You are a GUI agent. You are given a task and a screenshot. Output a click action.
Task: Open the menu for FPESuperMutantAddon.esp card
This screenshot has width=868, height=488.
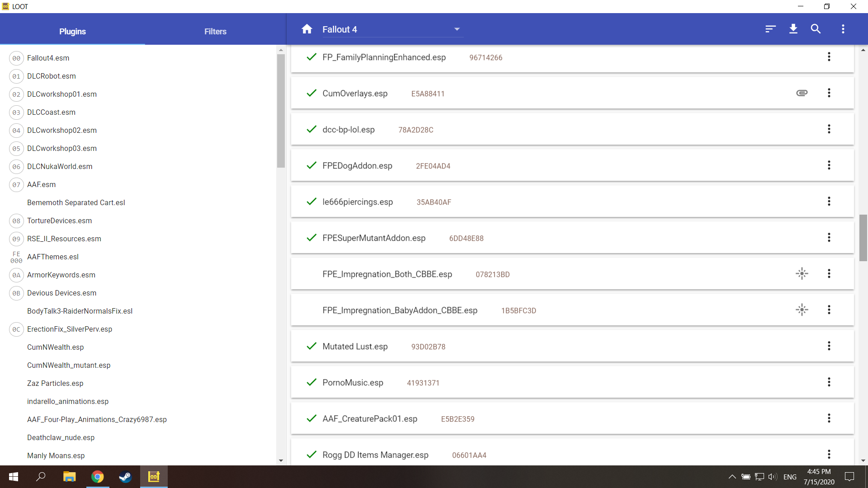(829, 238)
